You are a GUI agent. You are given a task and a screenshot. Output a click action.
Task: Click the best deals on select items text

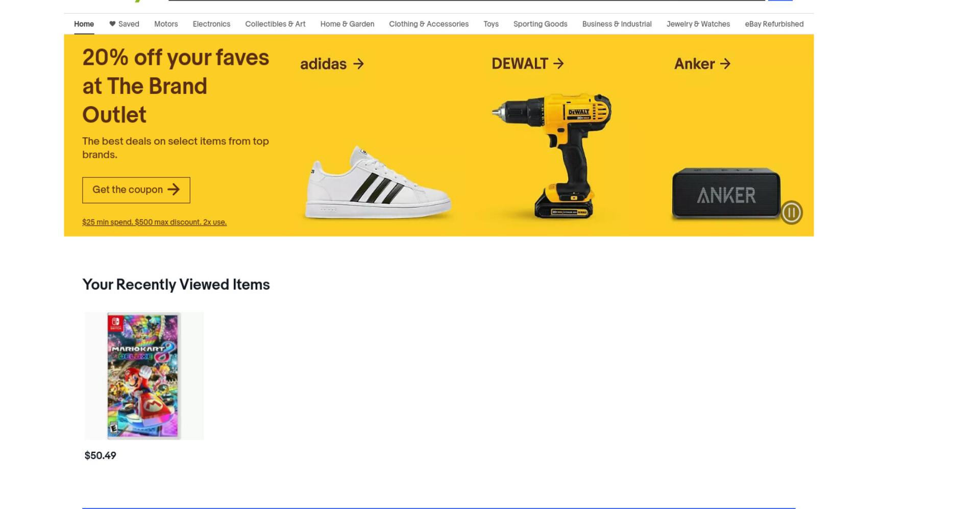pyautogui.click(x=176, y=148)
